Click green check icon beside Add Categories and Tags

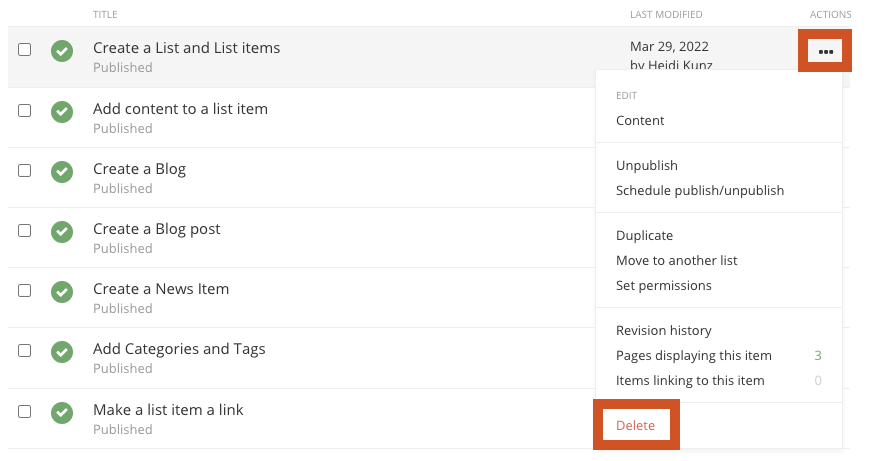point(62,351)
